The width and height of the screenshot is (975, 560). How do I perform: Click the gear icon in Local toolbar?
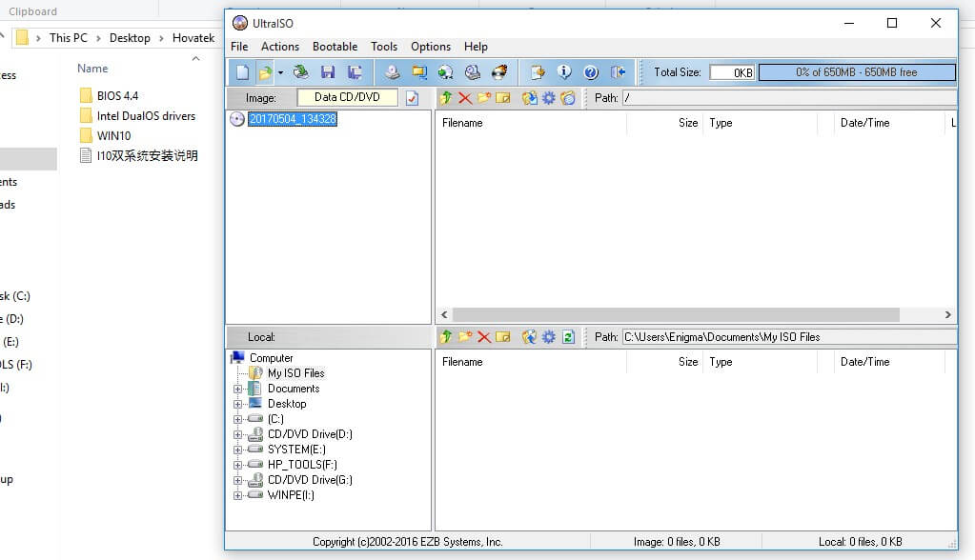[548, 337]
